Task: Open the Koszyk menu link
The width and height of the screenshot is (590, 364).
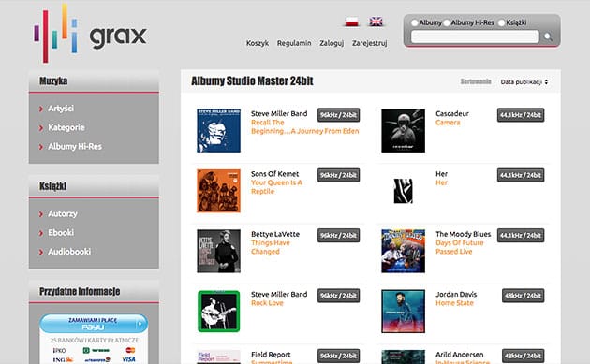Action: pyautogui.click(x=258, y=43)
